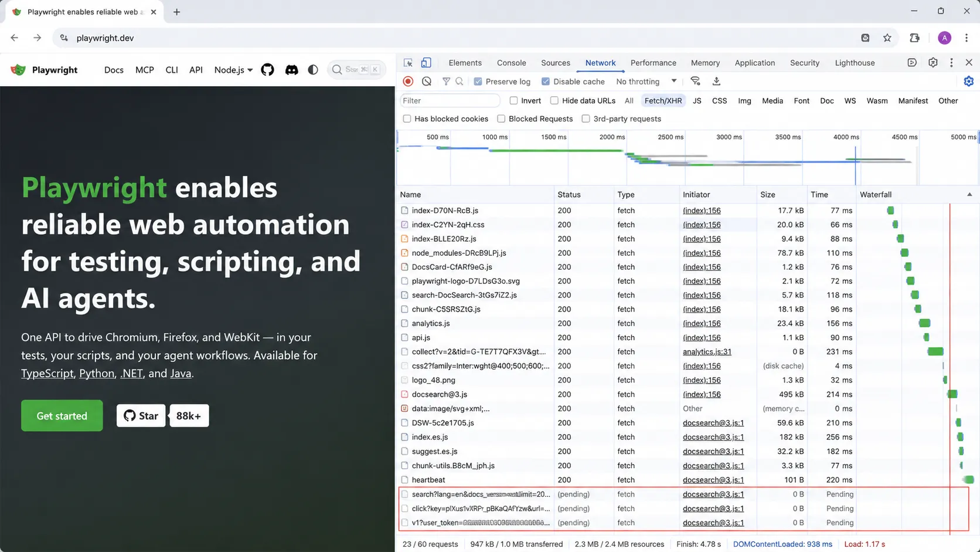Click the Google Lens icon in the address bar
The image size is (980, 552).
pyautogui.click(x=865, y=38)
